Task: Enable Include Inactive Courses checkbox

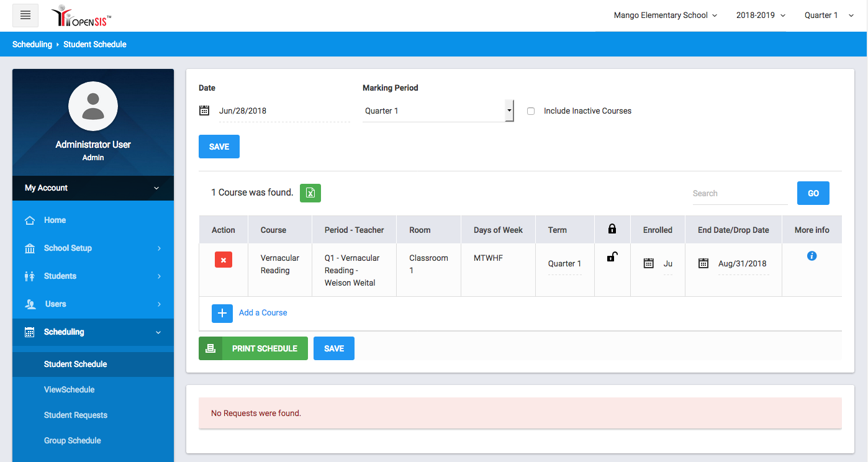Action: pyautogui.click(x=531, y=111)
